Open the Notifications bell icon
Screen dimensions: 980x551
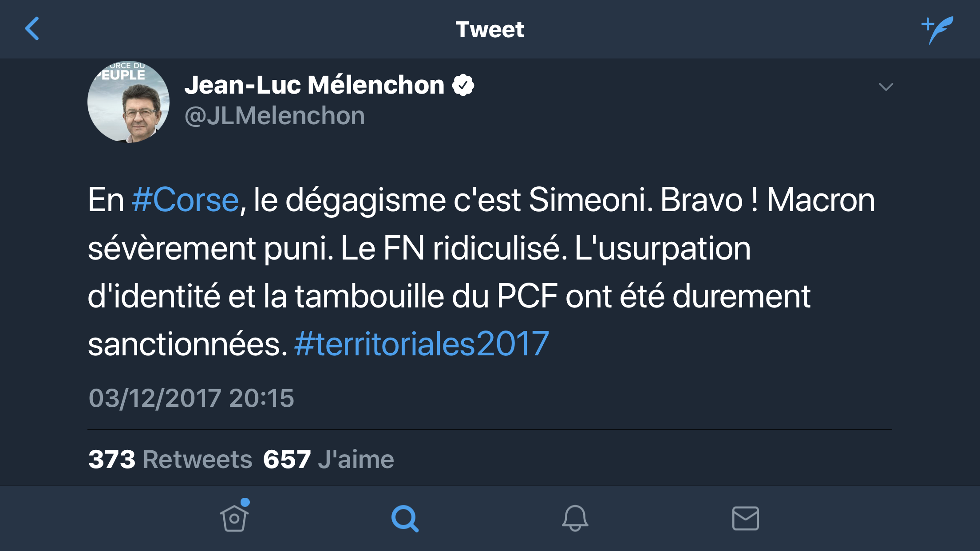(x=575, y=518)
